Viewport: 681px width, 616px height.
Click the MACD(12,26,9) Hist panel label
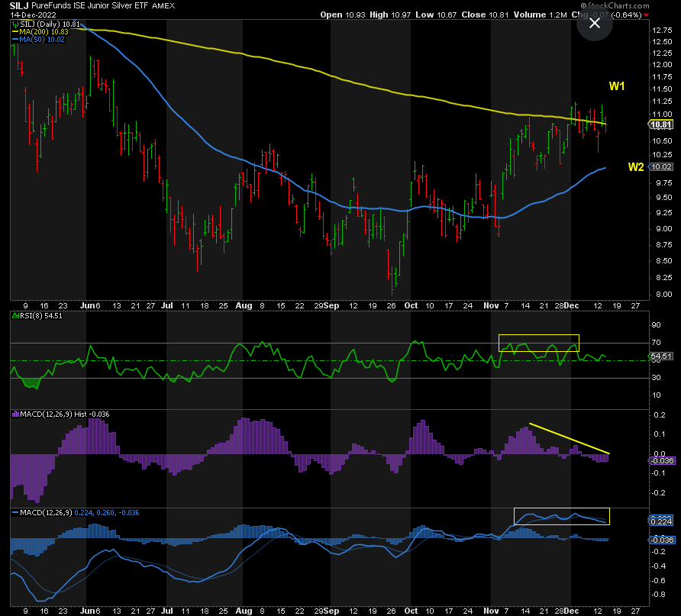pyautogui.click(x=65, y=414)
